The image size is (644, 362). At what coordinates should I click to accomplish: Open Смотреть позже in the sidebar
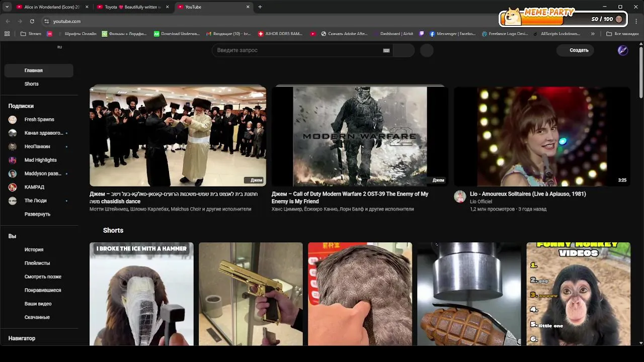tap(39, 277)
